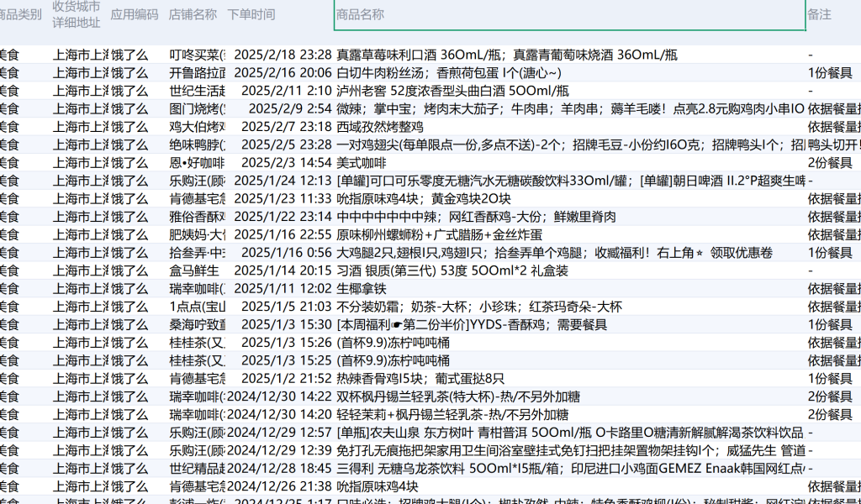Select the store cell 鸡大伯烤鸡
Viewport: 861px width, 504px height.
(x=197, y=127)
